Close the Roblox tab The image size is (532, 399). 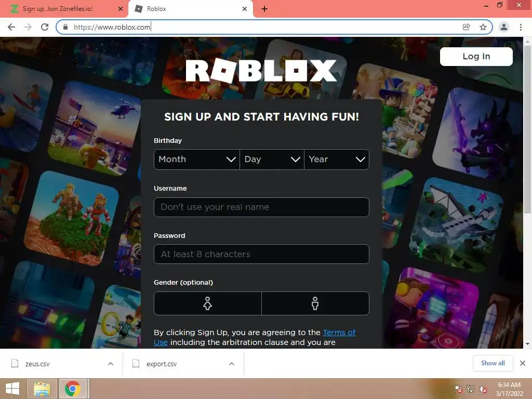[245, 9]
